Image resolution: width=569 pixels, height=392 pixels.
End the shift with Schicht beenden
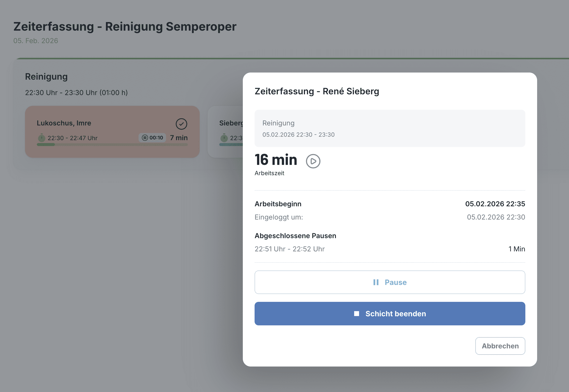point(389,314)
